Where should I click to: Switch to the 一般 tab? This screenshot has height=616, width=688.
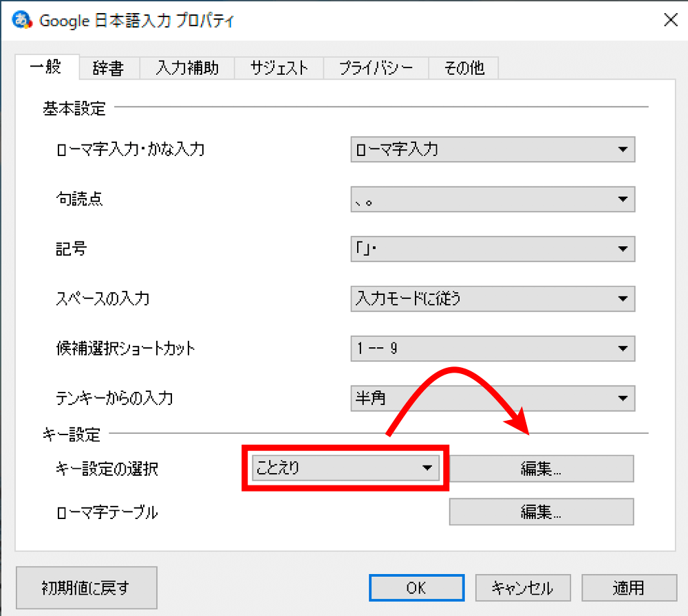(47, 67)
